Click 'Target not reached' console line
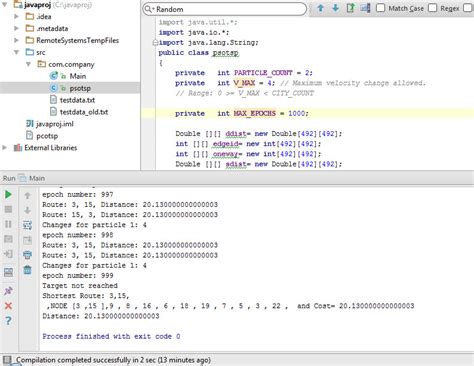The image size is (474, 366). tap(80, 286)
